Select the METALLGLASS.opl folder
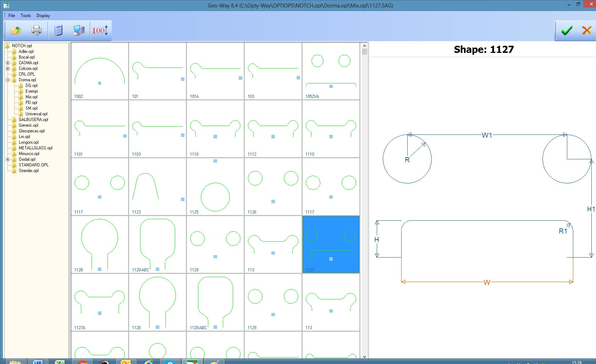This screenshot has width=596, height=364. click(x=35, y=148)
